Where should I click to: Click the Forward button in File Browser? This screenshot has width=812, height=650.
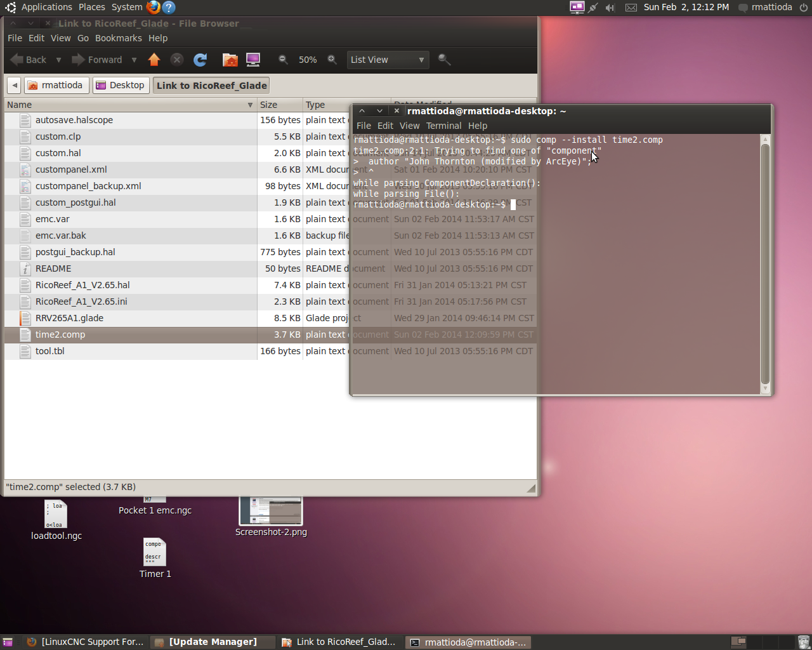pos(97,60)
